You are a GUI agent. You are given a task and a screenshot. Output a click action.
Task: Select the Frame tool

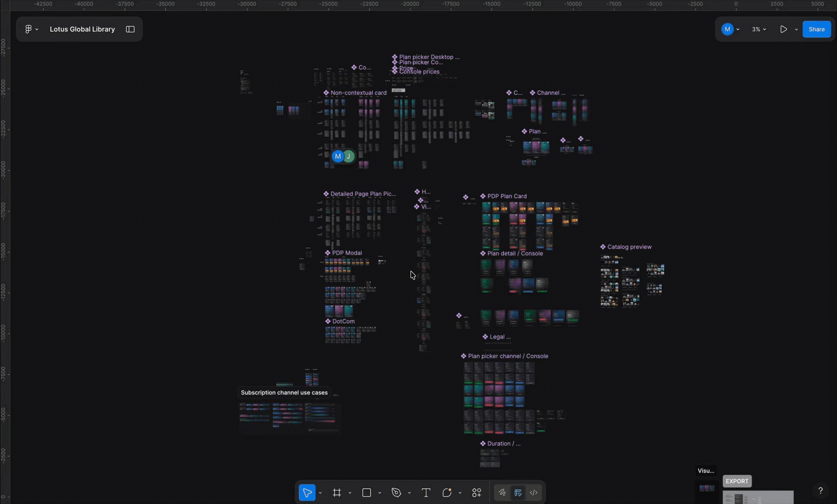(337, 493)
